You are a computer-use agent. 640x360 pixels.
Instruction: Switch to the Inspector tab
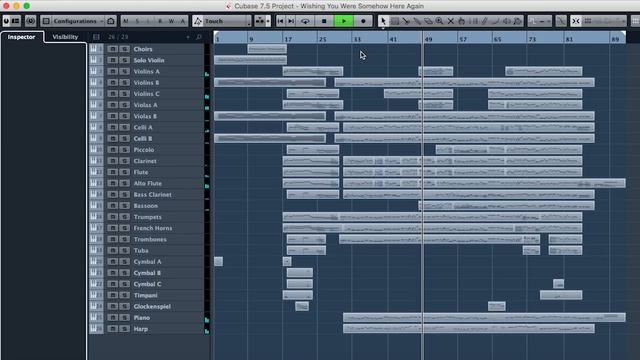[x=21, y=37]
